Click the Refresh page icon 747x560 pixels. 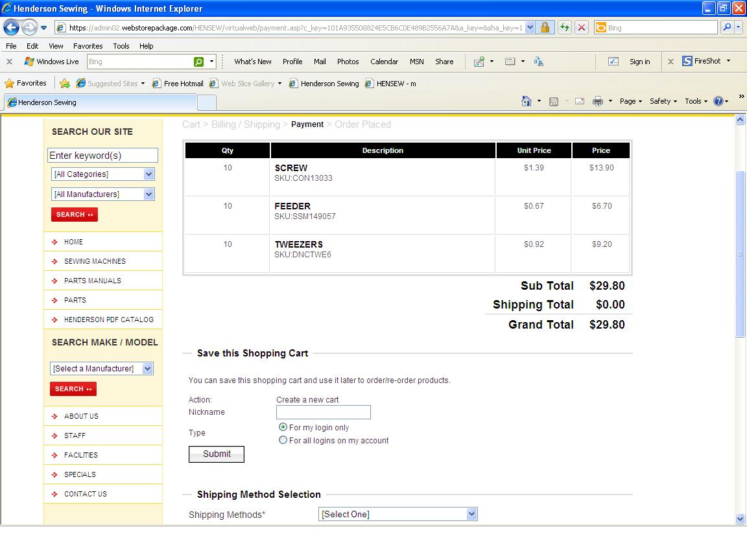[565, 28]
